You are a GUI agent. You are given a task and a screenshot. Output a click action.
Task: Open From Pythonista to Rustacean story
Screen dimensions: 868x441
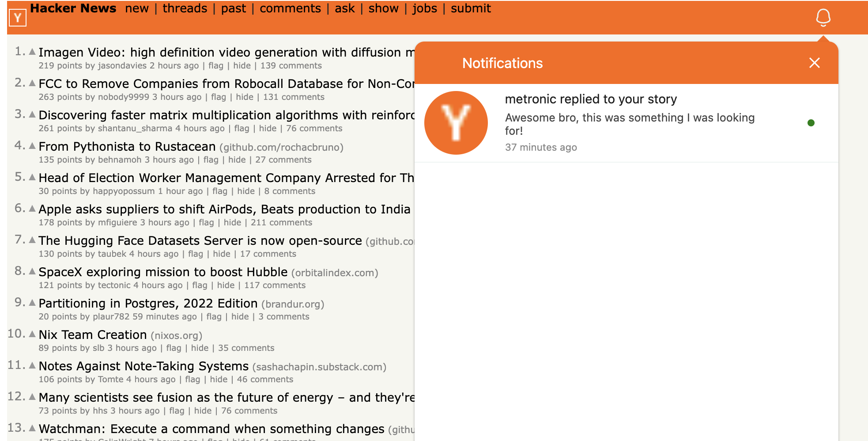tap(127, 146)
